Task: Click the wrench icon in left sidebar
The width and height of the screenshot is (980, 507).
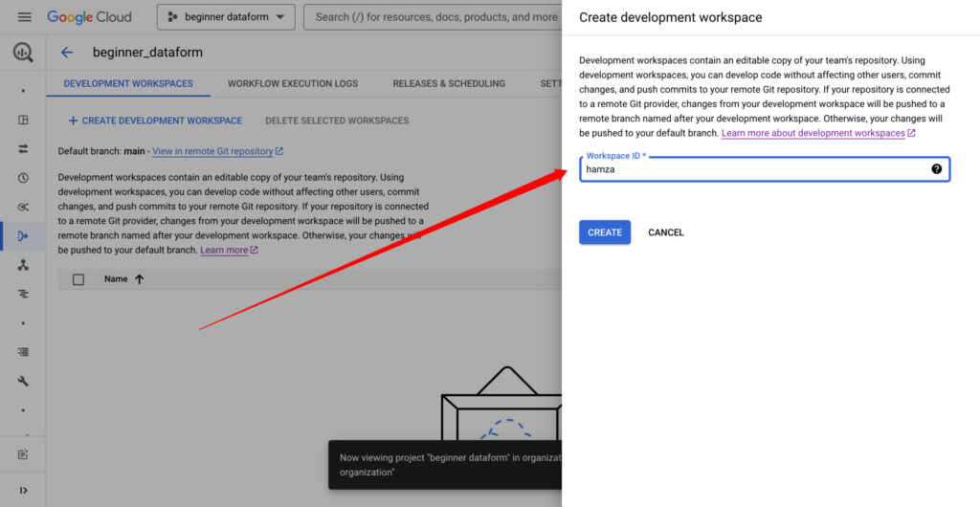Action: pyautogui.click(x=23, y=381)
